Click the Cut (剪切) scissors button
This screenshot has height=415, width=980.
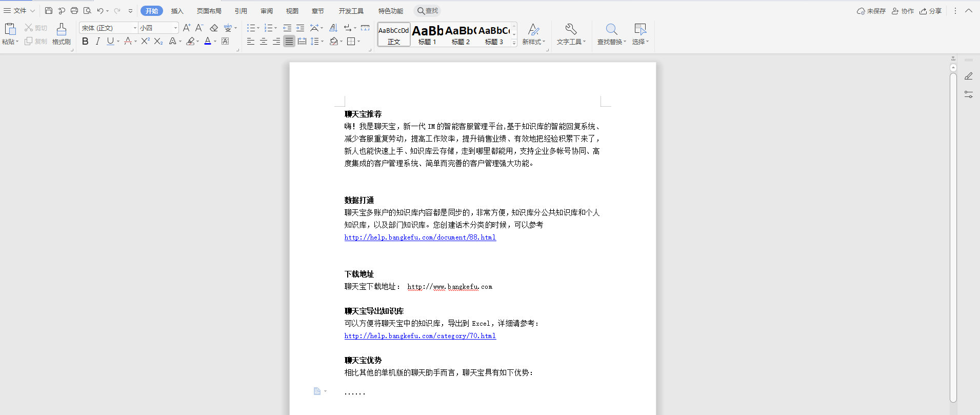(35, 28)
